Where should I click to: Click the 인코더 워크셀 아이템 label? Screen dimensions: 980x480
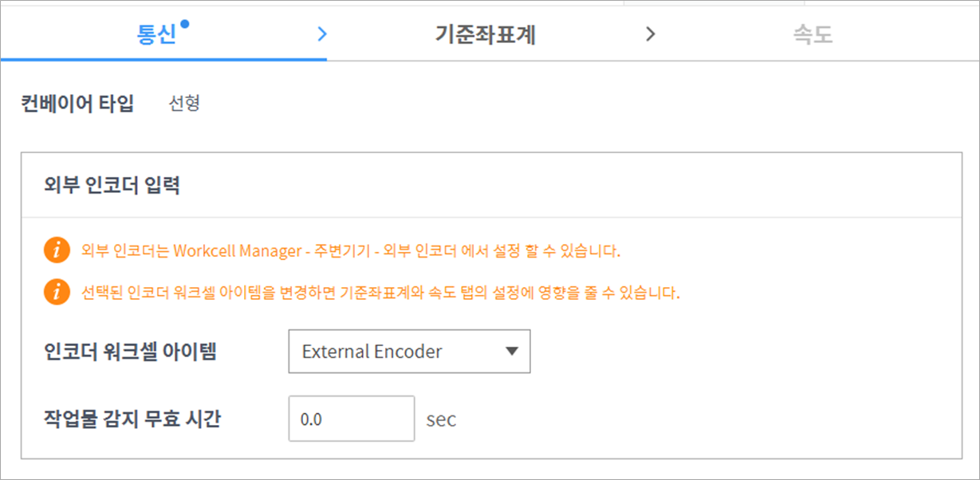coord(131,352)
